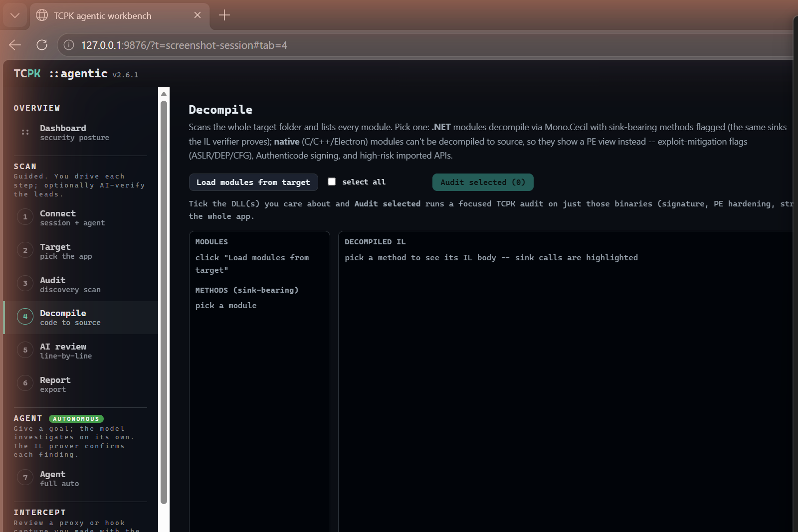The width and height of the screenshot is (798, 532).
Task: Focus the browser address bar URL
Action: coord(184,45)
